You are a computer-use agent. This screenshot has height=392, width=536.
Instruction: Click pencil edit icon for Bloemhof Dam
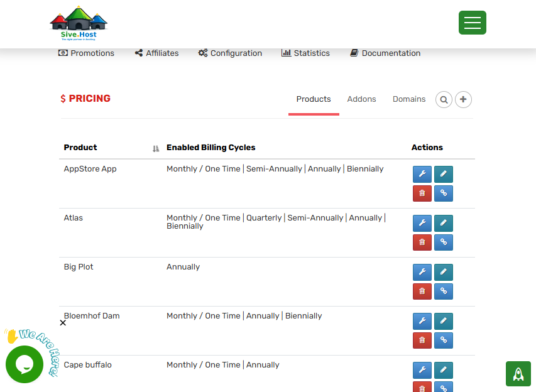[444, 321]
